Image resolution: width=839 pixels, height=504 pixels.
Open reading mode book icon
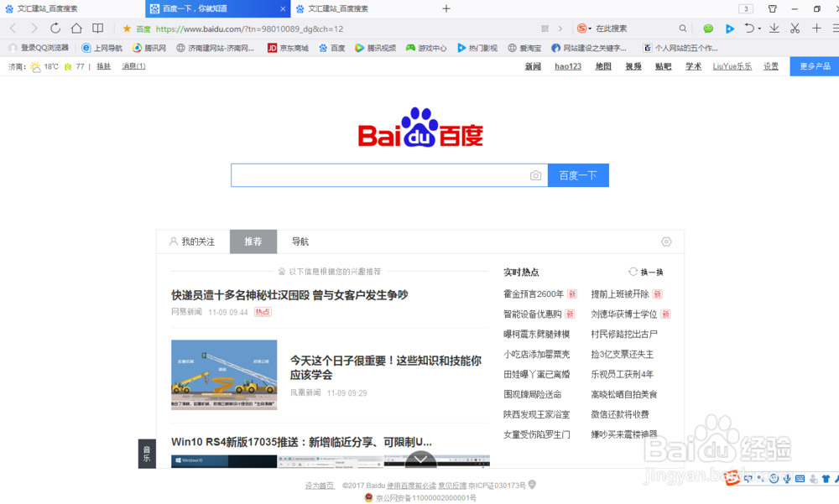coord(97,29)
